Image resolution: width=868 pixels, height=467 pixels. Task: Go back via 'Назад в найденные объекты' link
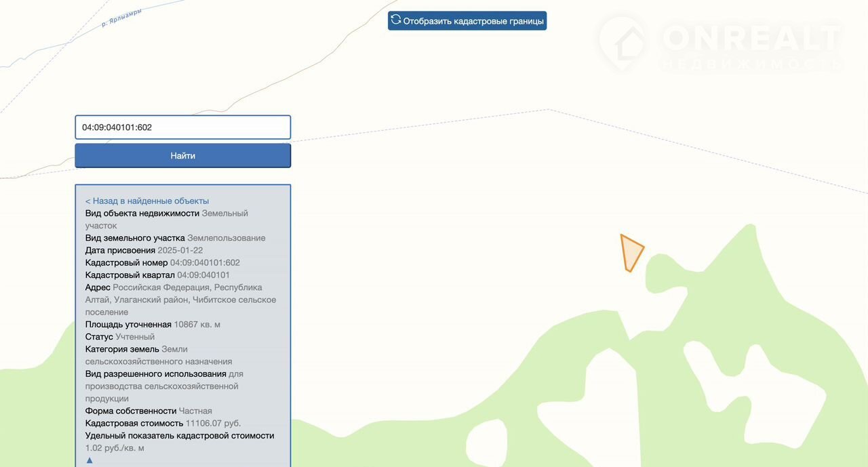click(147, 201)
